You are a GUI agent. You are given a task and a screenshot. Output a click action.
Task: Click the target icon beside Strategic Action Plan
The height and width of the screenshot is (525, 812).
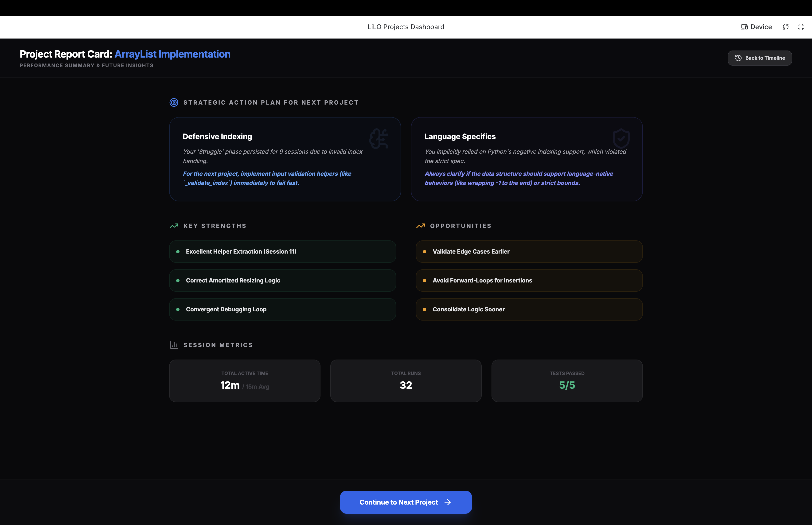(x=174, y=103)
